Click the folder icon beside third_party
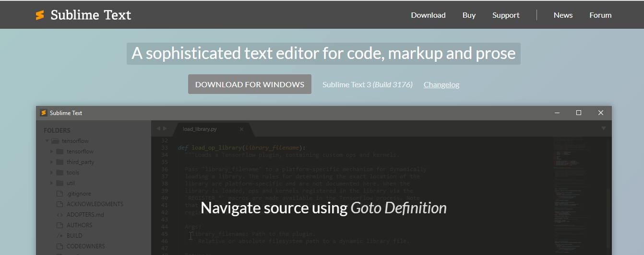 60,162
